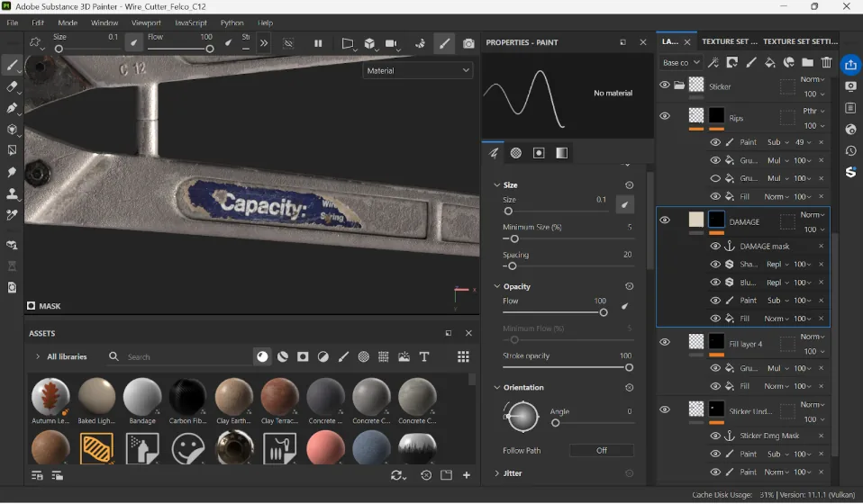
Task: Open the Base color channel dropdown
Action: click(x=681, y=63)
